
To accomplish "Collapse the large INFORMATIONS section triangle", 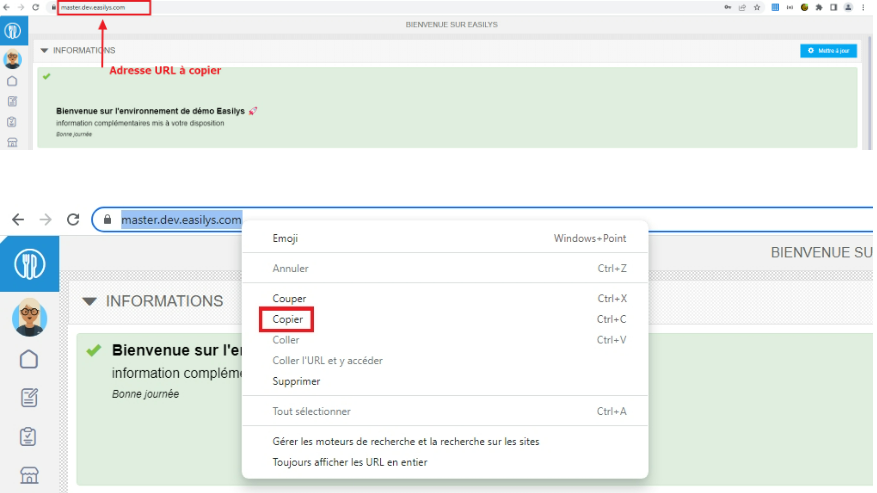I will [89, 302].
